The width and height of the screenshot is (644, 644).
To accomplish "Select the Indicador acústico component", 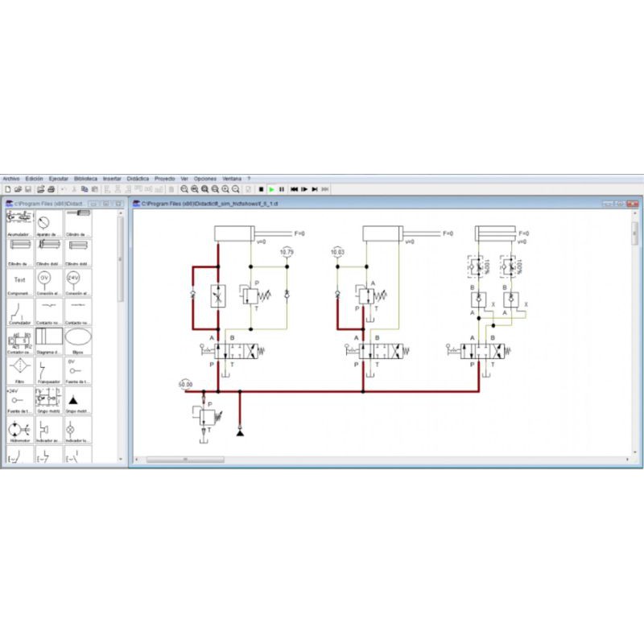I will 49,430.
